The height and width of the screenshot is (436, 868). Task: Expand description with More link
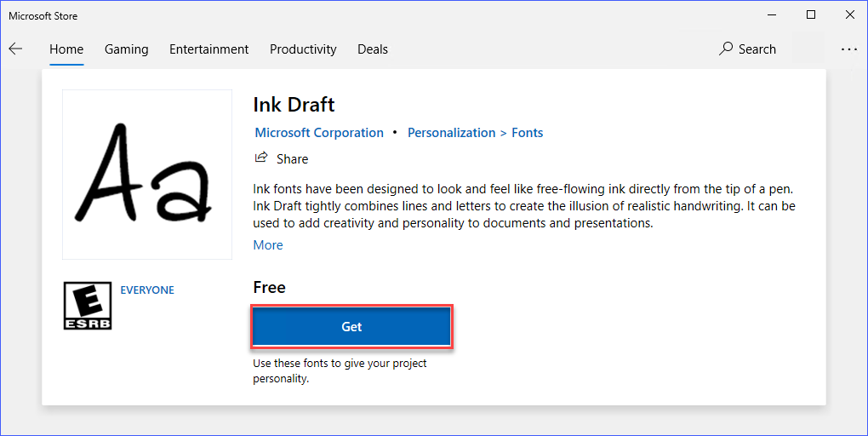[268, 245]
